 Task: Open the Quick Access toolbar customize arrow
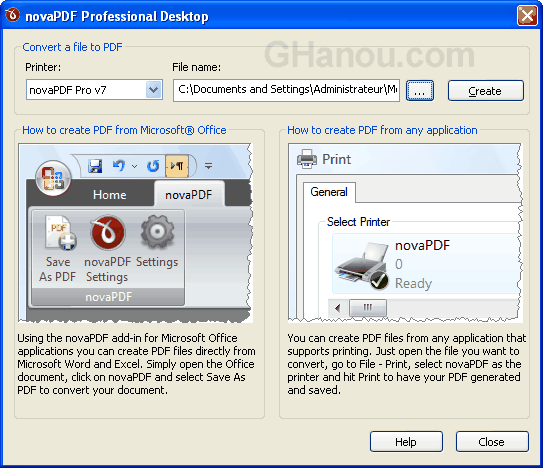(x=208, y=166)
